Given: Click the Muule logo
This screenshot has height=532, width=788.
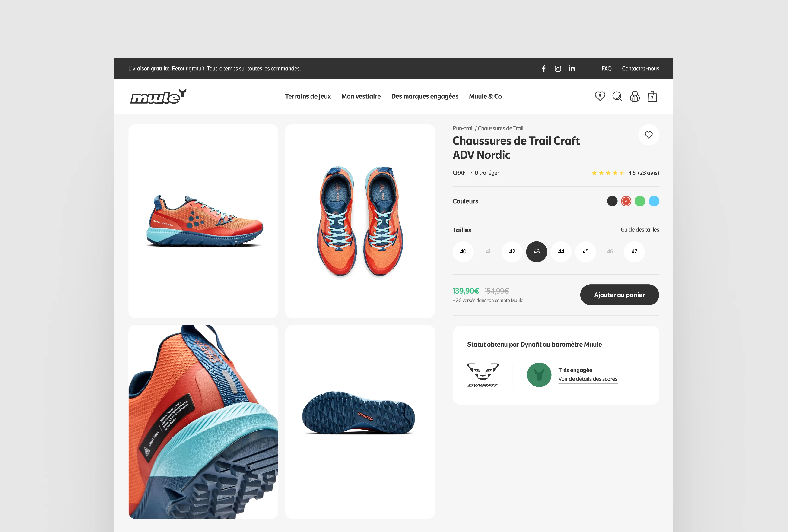Looking at the screenshot, I should click(158, 97).
